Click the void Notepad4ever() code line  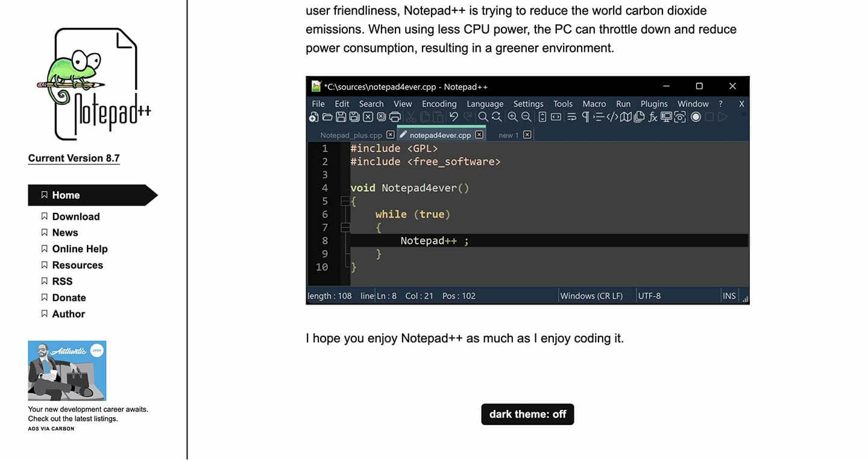coord(410,188)
